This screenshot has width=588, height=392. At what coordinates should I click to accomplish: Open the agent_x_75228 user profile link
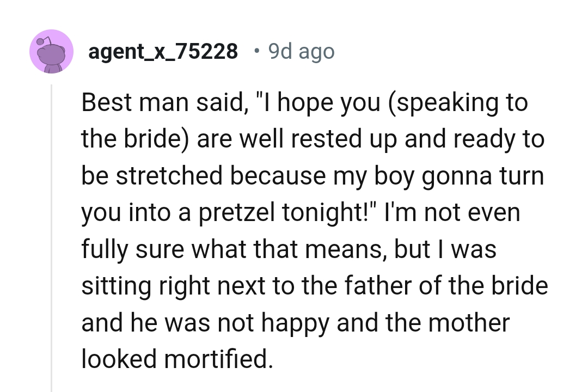pyautogui.click(x=163, y=51)
